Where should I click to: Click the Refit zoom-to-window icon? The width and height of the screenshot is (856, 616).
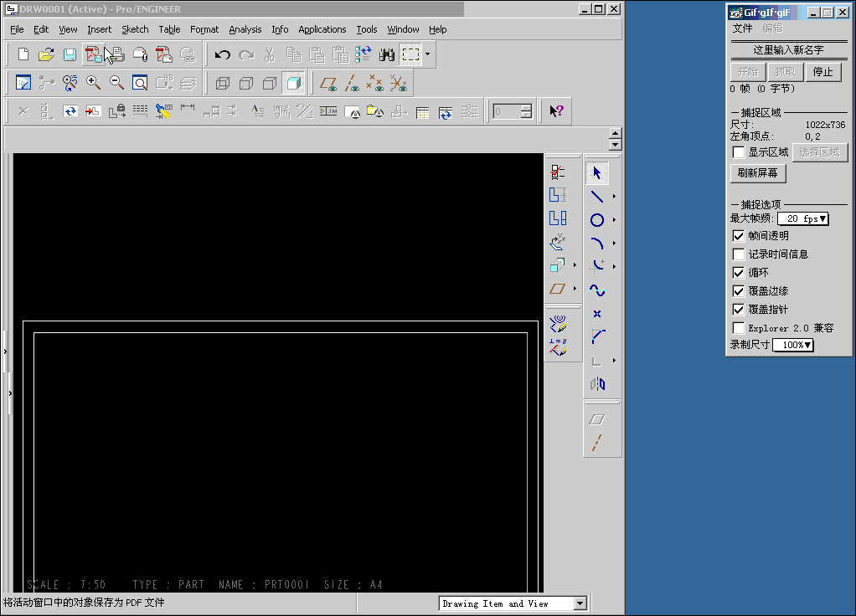141,82
